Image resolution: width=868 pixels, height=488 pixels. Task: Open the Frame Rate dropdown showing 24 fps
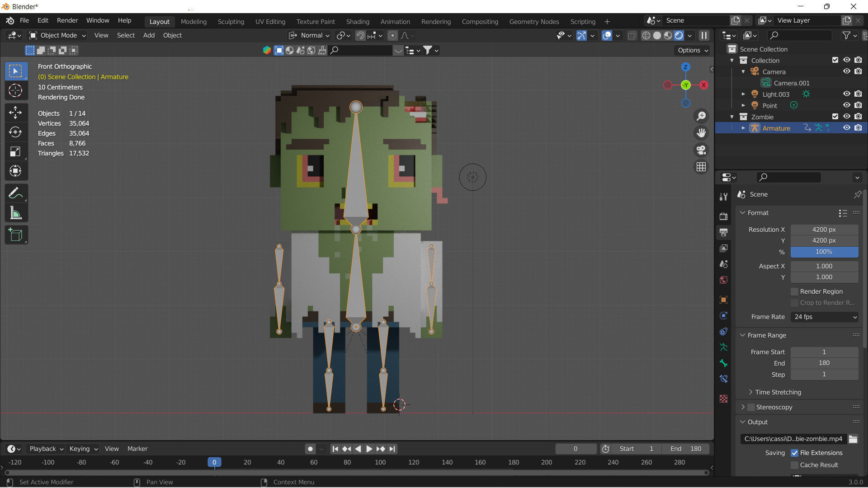(x=824, y=317)
